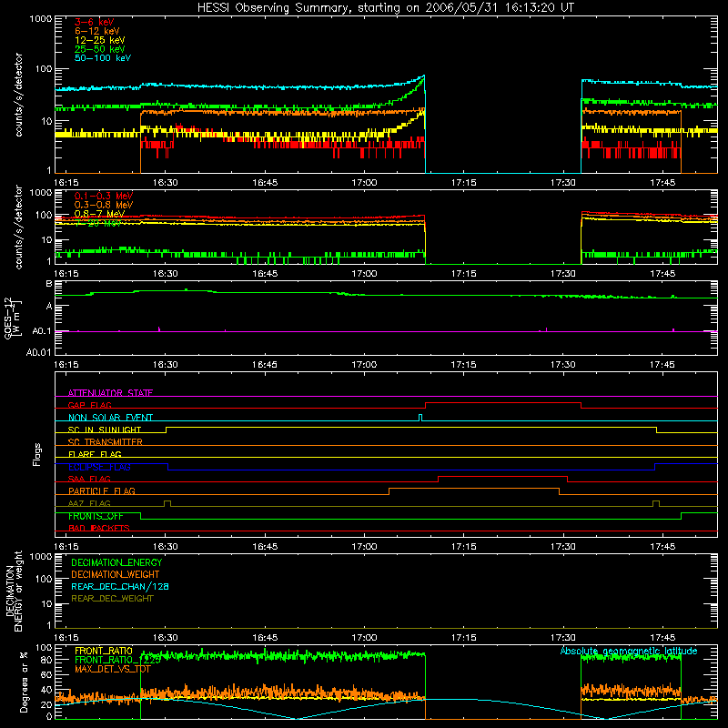The image size is (728, 728).
Task: Click the REAR_DEC_WEIGHT legend label
Action: coord(112,599)
